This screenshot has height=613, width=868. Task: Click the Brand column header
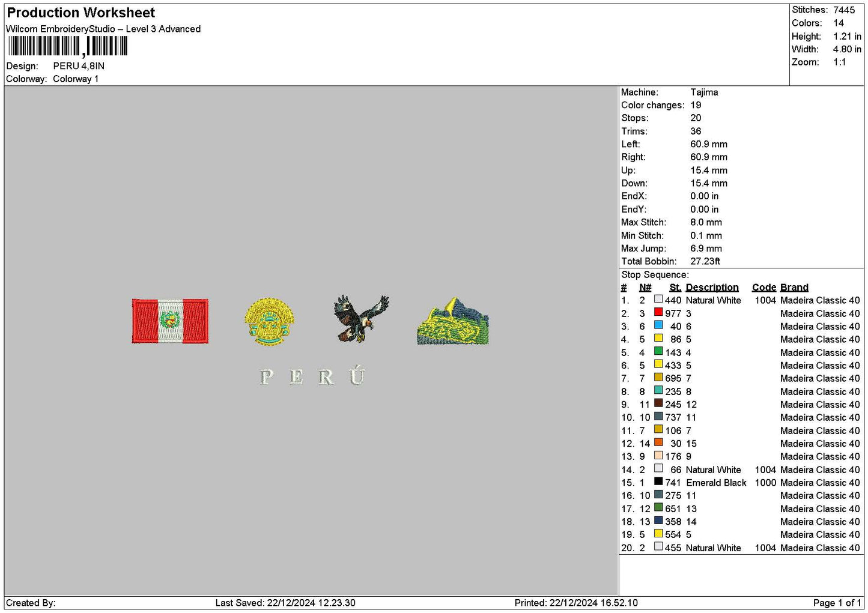[x=795, y=288]
